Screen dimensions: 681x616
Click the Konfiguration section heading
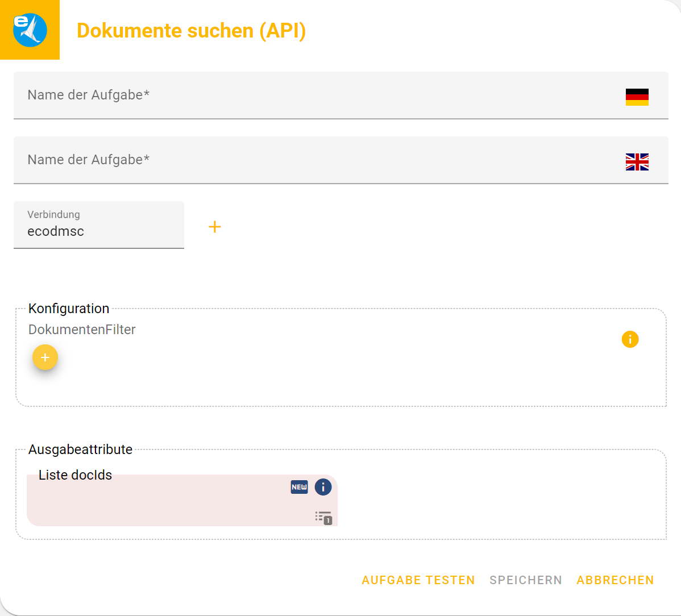[69, 309]
